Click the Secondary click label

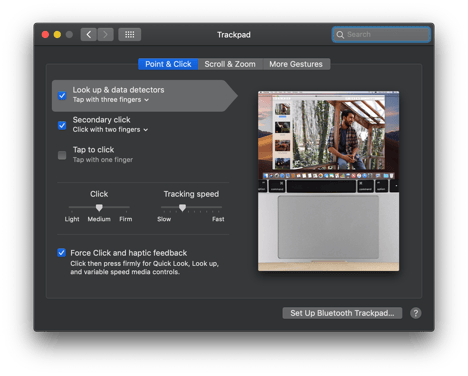101,120
